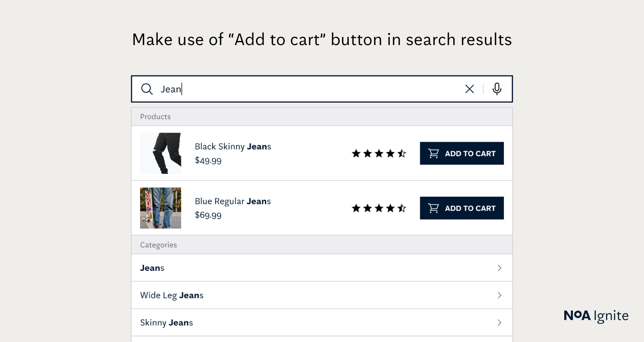Click the Black Skinny Jeans thumbnail

tap(161, 153)
